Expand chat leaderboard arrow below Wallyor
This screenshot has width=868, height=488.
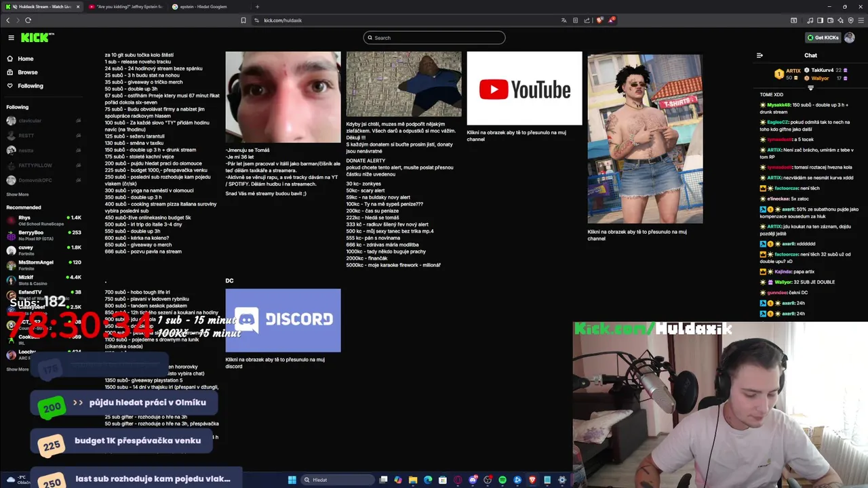tap(810, 87)
